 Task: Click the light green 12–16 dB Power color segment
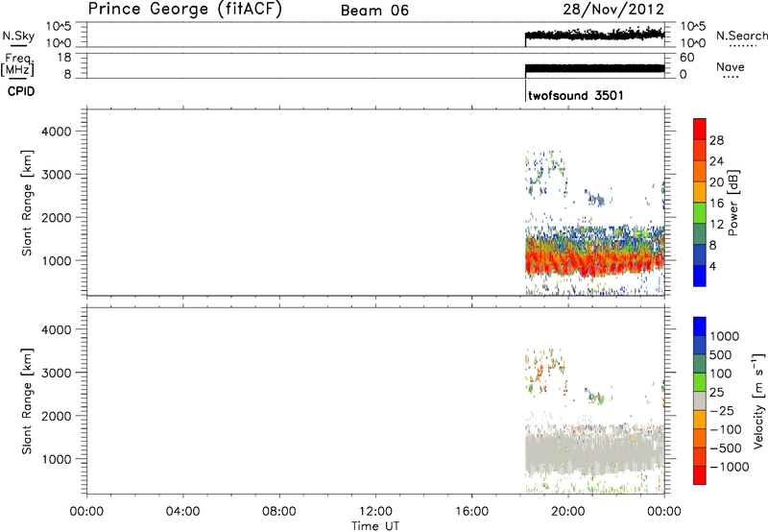(700, 213)
